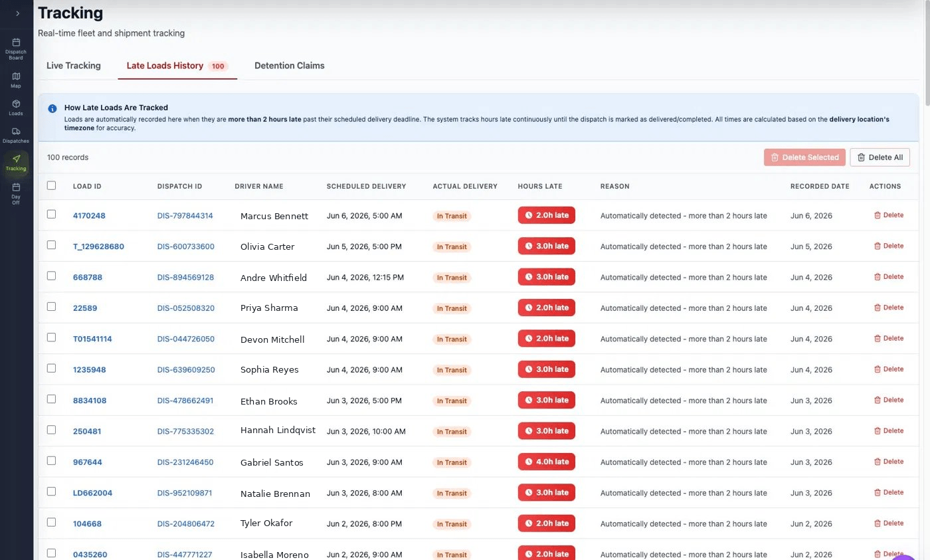The image size is (930, 560).
Task: Click the red 100 badge on Late Loads tab
Action: pyautogui.click(x=218, y=66)
